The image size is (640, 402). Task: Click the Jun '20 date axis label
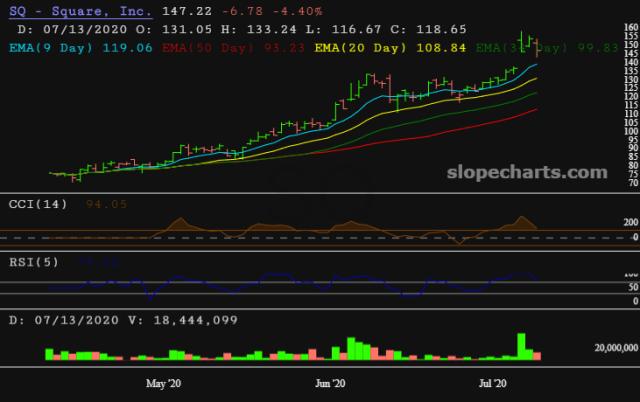click(330, 383)
